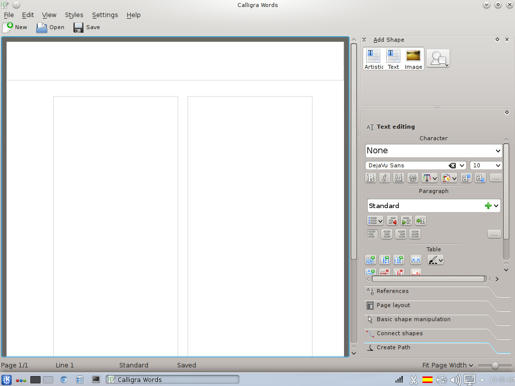
Task: Click the second icon in the Table section
Action: tap(385, 260)
